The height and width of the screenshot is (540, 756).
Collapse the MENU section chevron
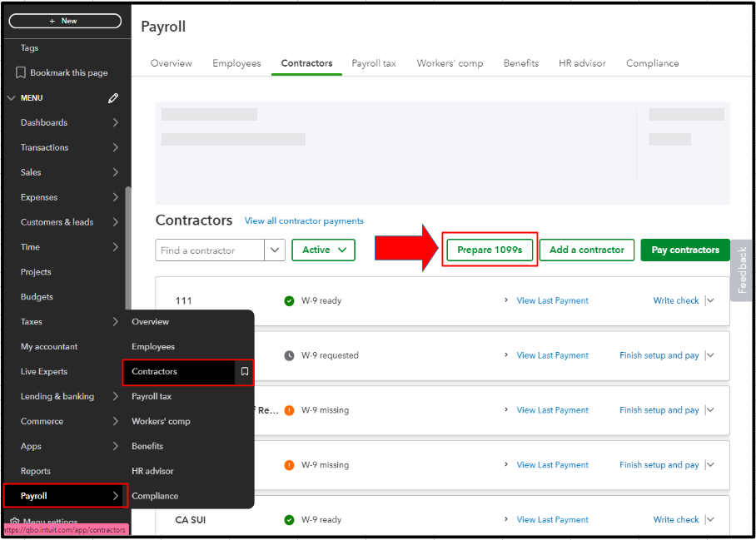click(x=11, y=98)
